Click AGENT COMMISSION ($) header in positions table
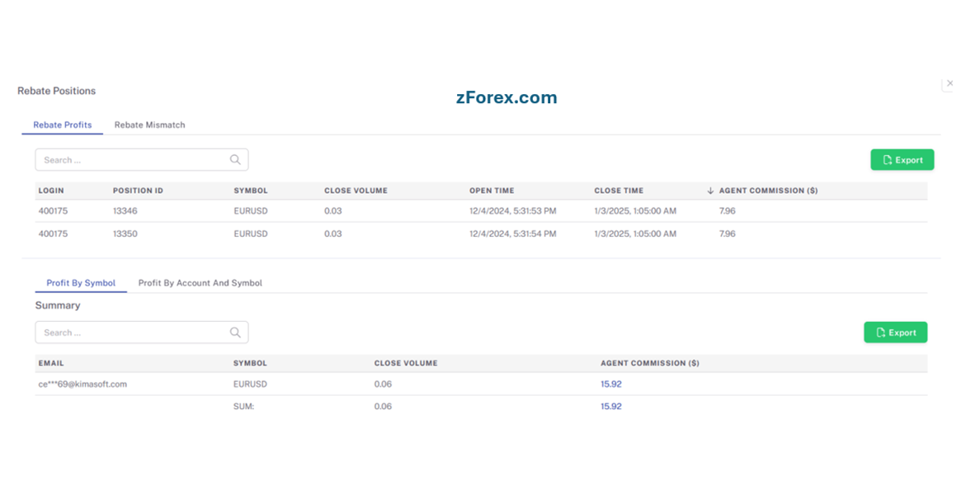 pyautogui.click(x=769, y=191)
